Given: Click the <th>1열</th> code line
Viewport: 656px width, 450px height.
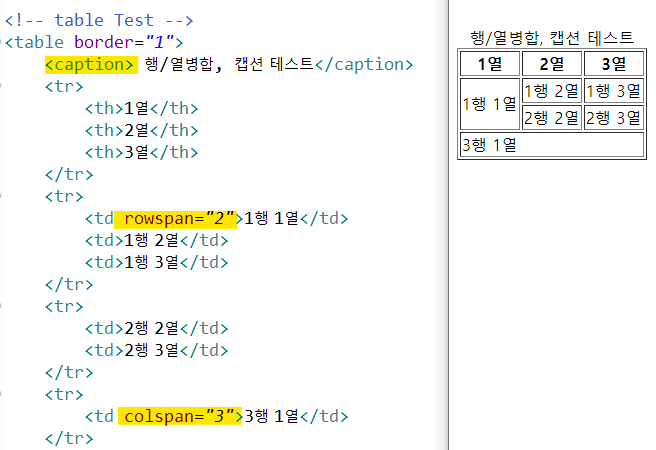Looking at the screenshot, I should [141, 108].
